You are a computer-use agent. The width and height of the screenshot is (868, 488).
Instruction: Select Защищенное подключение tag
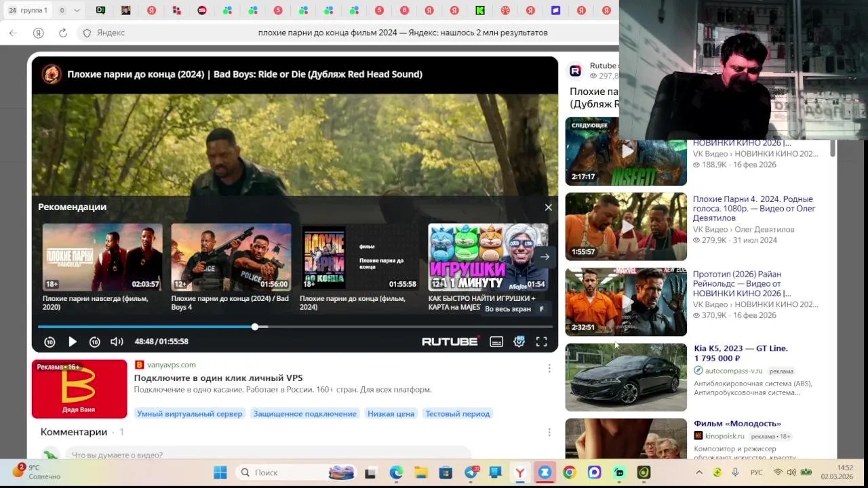pos(304,413)
